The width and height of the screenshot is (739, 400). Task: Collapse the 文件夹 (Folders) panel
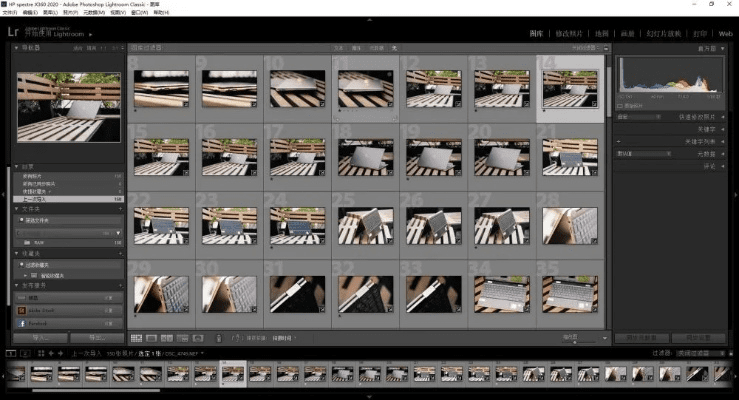(x=14, y=209)
